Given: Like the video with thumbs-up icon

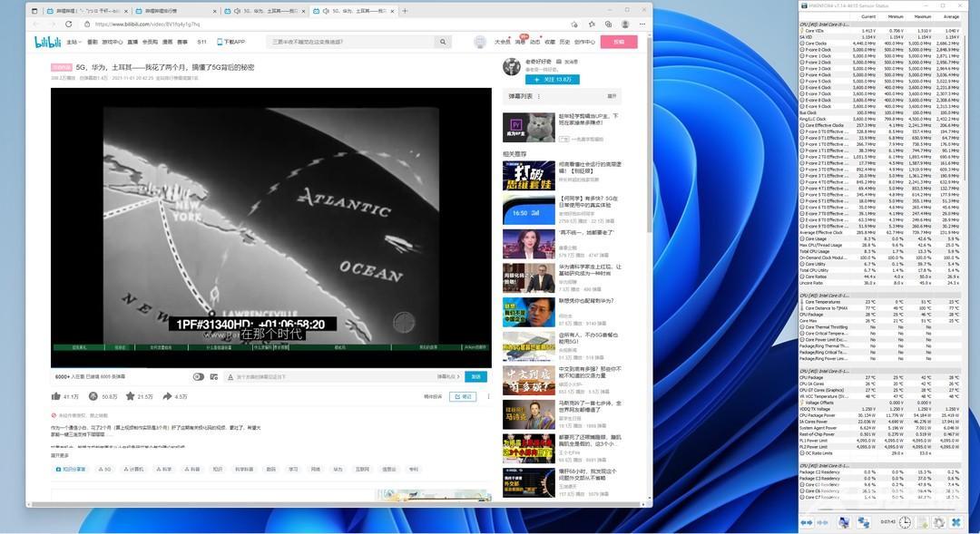Looking at the screenshot, I should tap(56, 396).
